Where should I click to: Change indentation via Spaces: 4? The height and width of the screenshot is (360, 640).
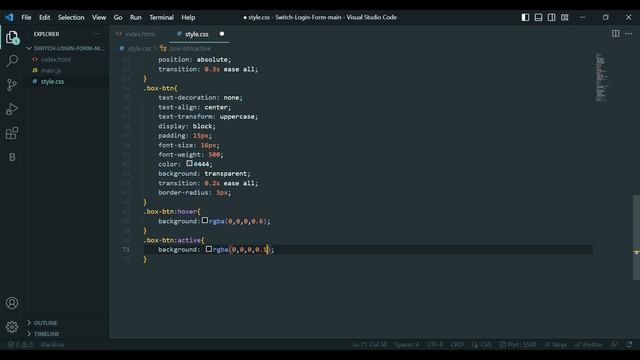point(407,344)
